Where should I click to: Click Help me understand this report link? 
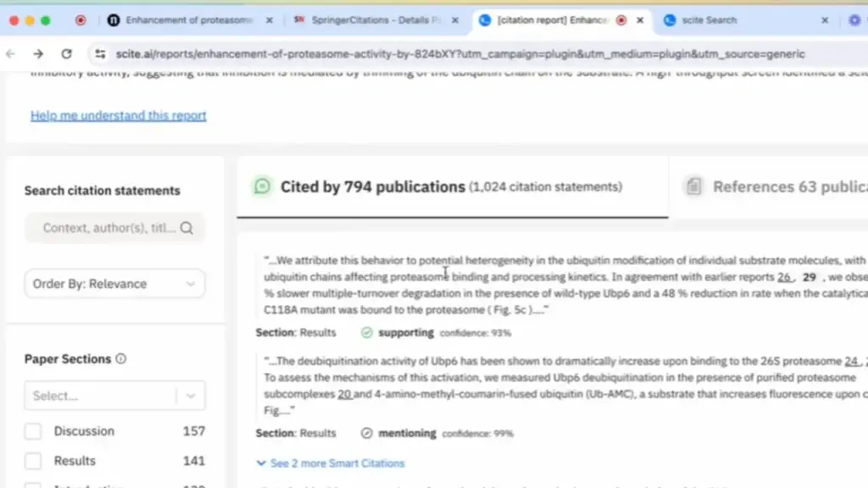[x=119, y=115]
